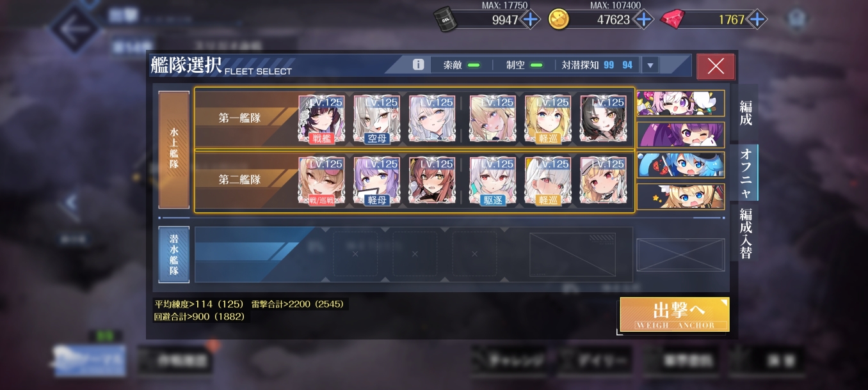The width and height of the screenshot is (868, 390).
Task: Add gems with the plus icon
Action: (x=757, y=19)
